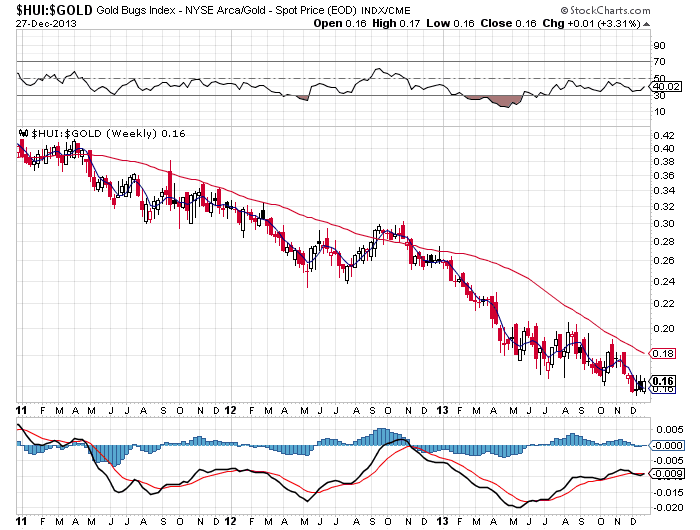Image resolution: width=700 pixels, height=530 pixels.
Task: Click the 27-Dec-2013 date label
Action: pos(46,23)
